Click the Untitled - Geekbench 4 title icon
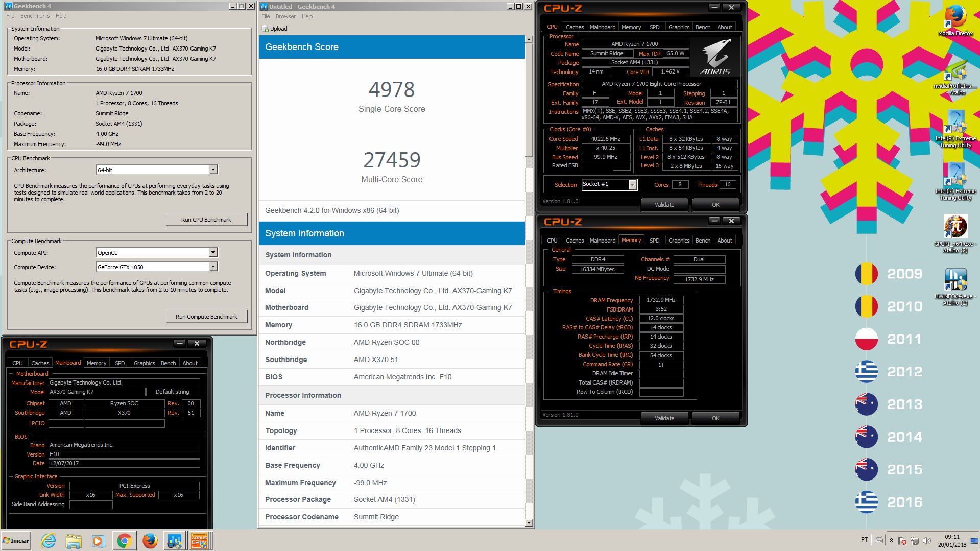This screenshot has width=980, height=551. click(x=264, y=7)
